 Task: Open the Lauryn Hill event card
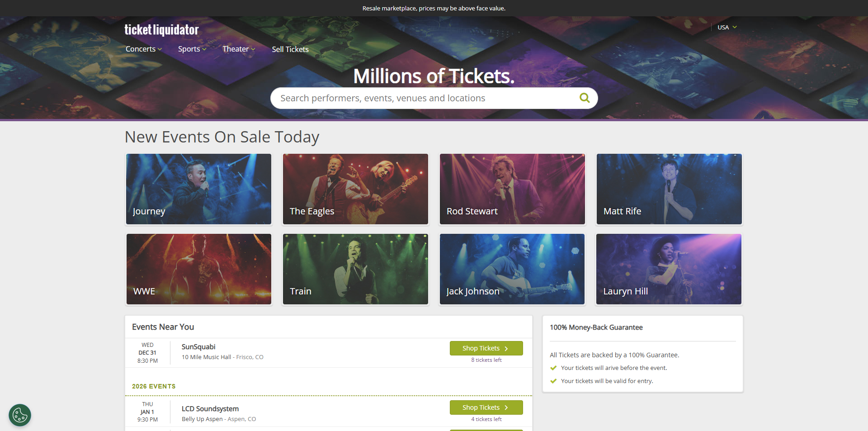coord(669,269)
